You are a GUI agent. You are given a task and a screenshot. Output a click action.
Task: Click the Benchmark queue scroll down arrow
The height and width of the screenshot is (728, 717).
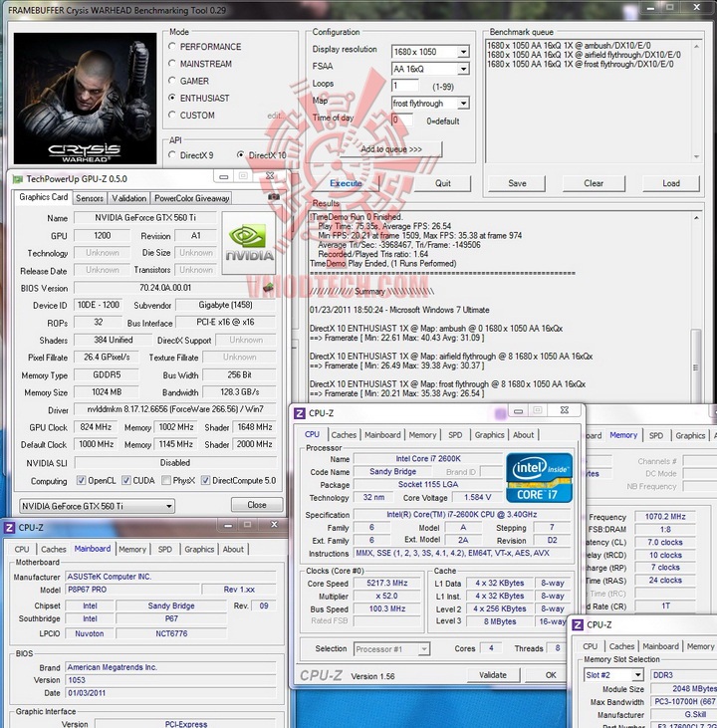[696, 157]
